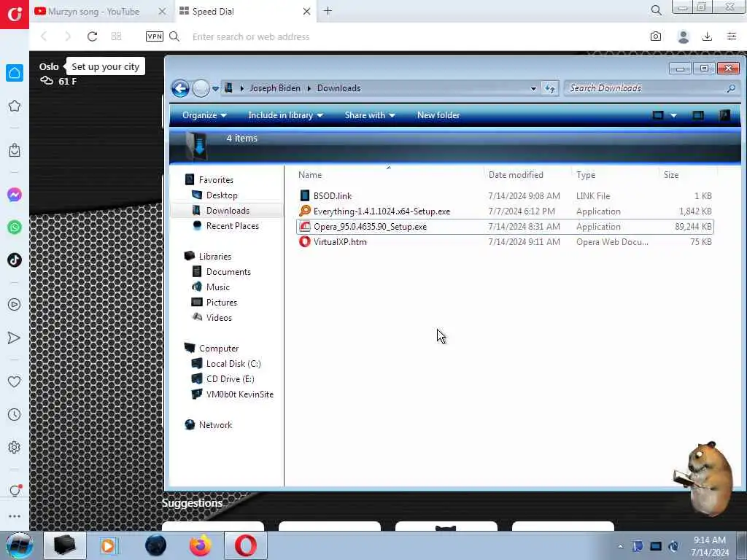Select VirtualXP.htm file
This screenshot has height=560, width=747.
coord(340,241)
